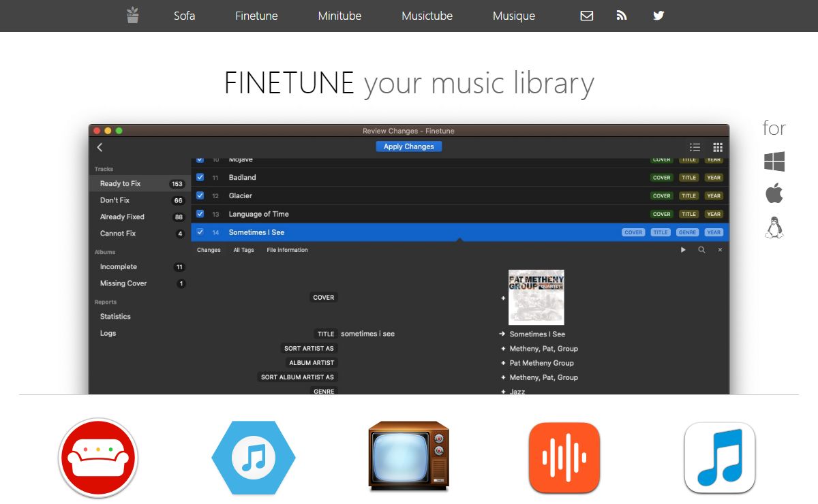818x504 pixels.
Task: Click the retro TV Minitube icon
Action: click(x=409, y=456)
